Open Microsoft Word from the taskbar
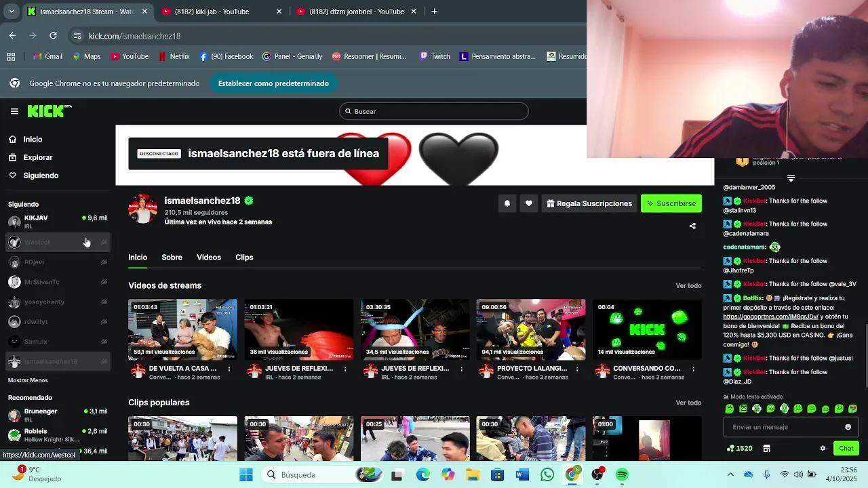Screen dimensions: 868x488 522,474
